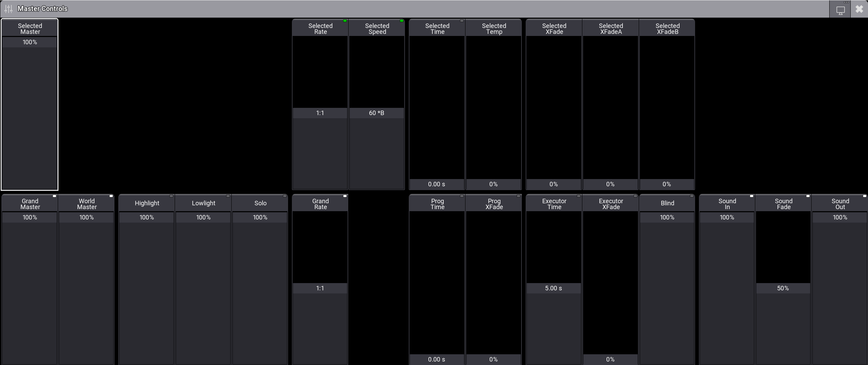
Task: Click the World Master header button
Action: tap(86, 204)
